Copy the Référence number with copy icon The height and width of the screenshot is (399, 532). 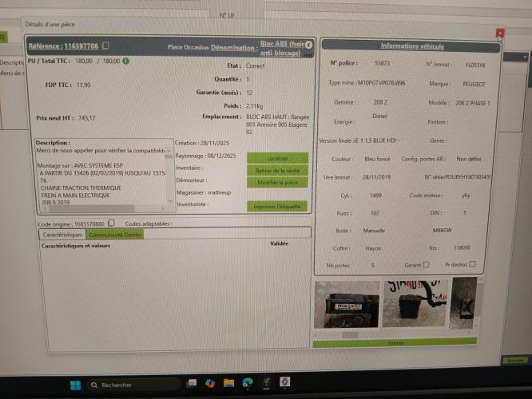106,46
